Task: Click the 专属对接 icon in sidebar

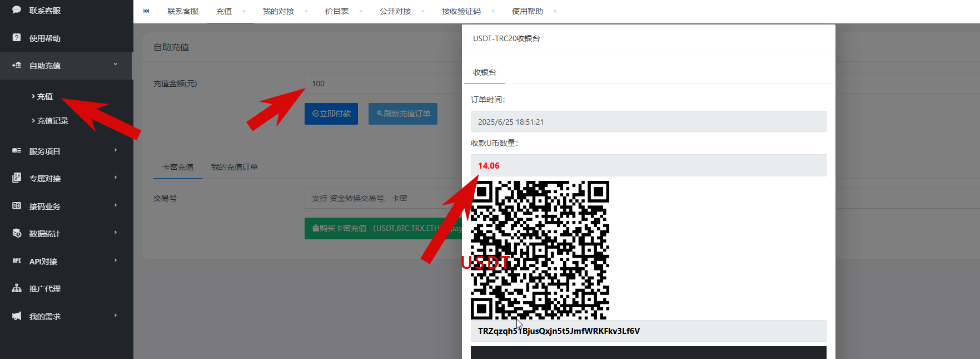Action: coord(17,178)
